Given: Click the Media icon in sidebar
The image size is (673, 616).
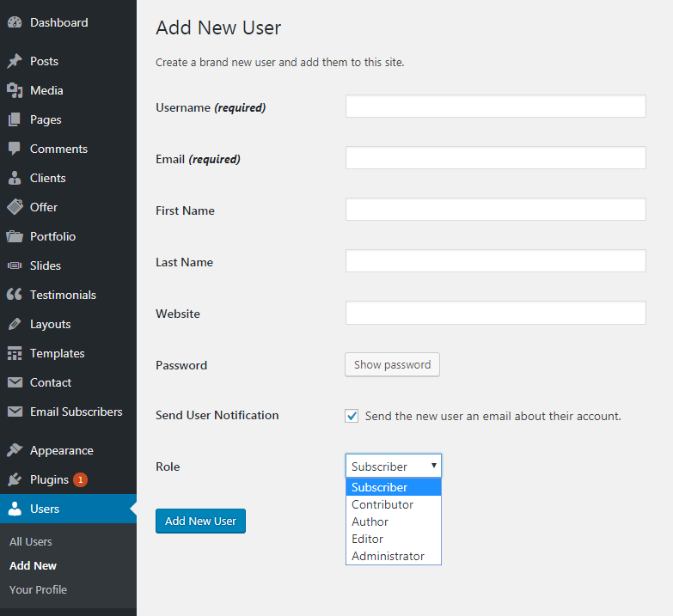Looking at the screenshot, I should click(x=15, y=90).
